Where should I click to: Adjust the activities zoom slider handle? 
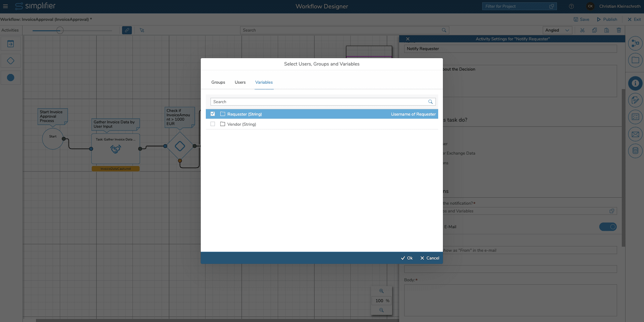60,31
